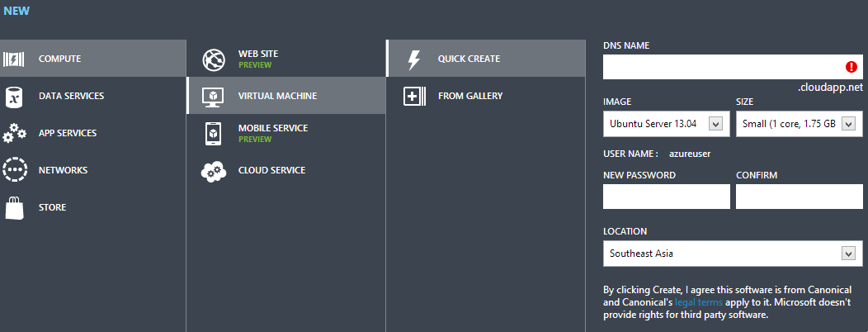868x332 pixels.
Task: Click the Web Site globe icon
Action: (213, 59)
